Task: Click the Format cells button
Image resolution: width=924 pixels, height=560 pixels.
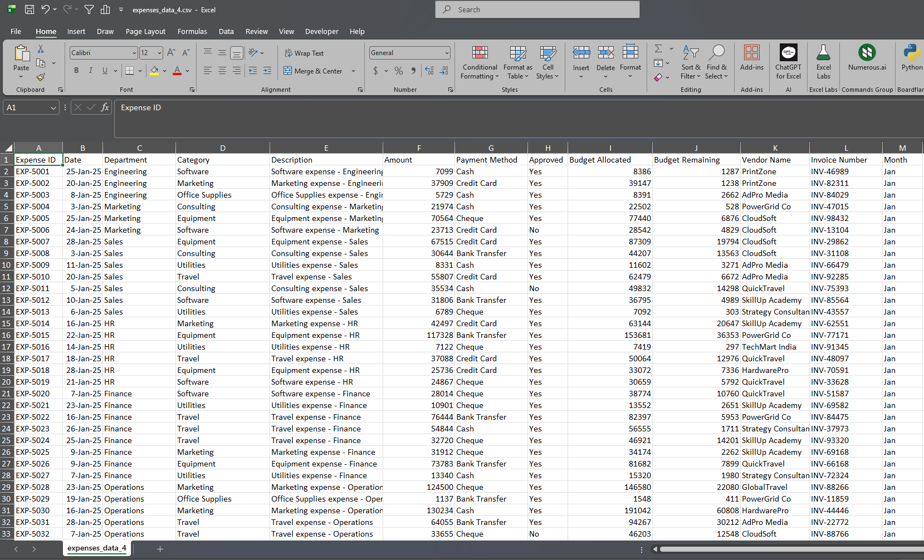Action: tap(630, 61)
